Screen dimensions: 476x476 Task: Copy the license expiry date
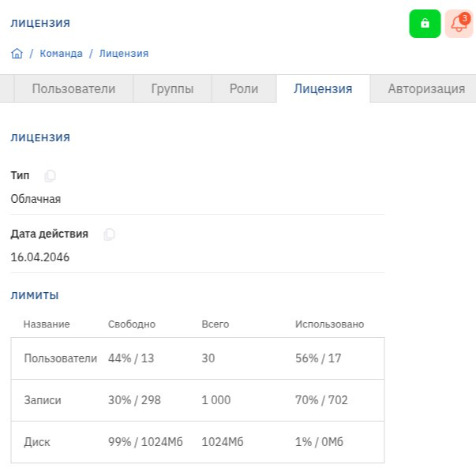(x=110, y=234)
